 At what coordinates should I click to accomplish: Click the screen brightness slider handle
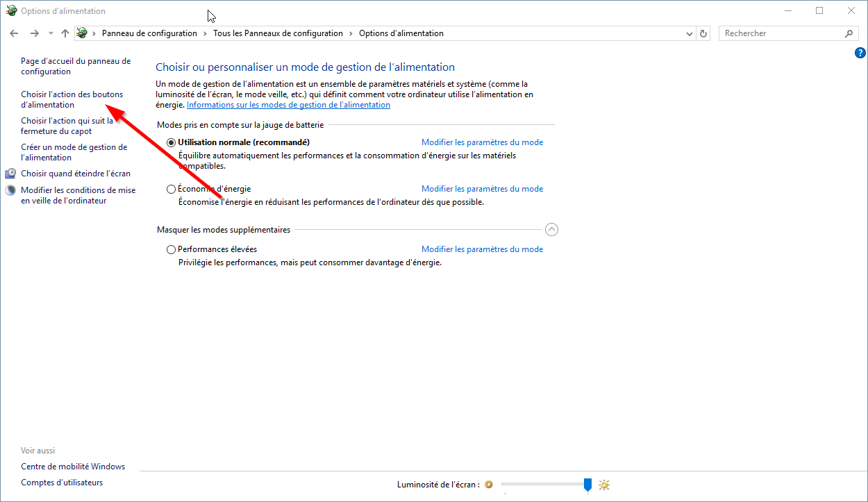[x=587, y=484]
